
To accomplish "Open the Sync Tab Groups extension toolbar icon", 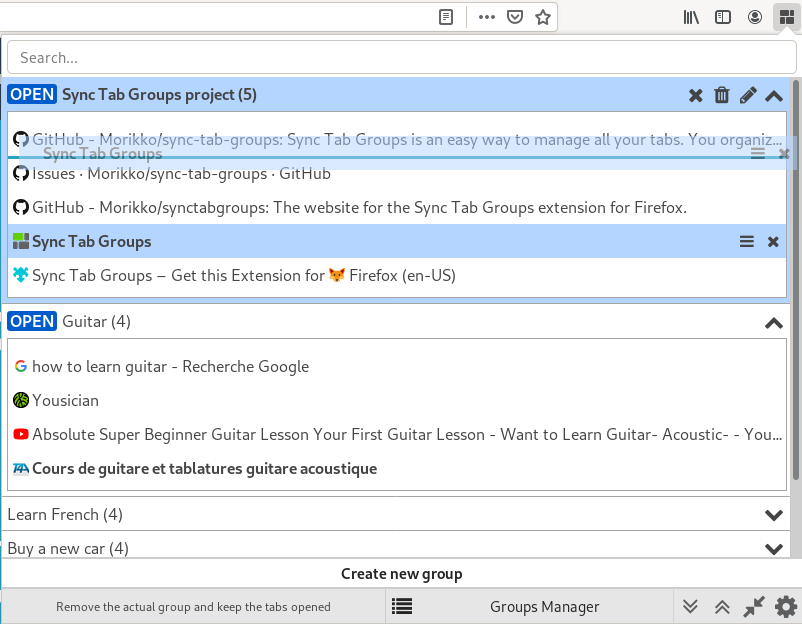I will coord(786,17).
